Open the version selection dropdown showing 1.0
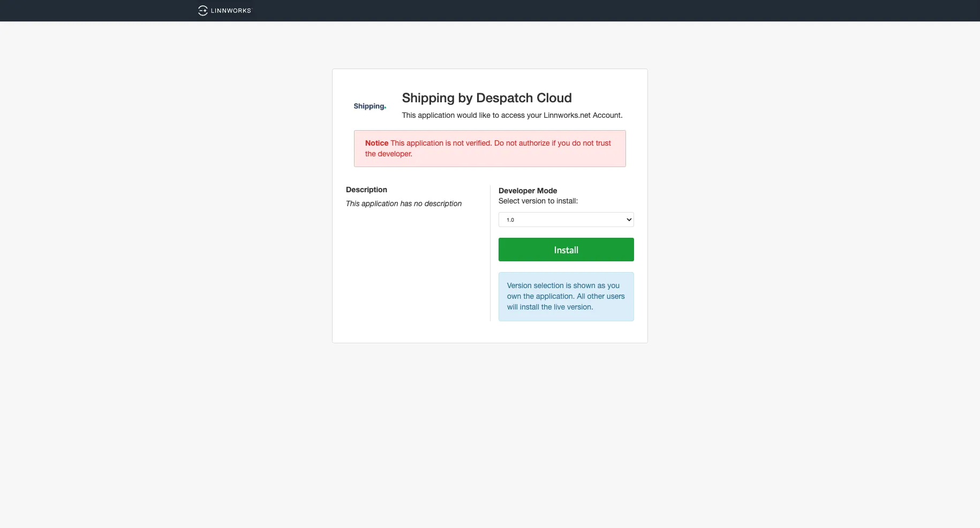The width and height of the screenshot is (980, 528). (x=566, y=220)
